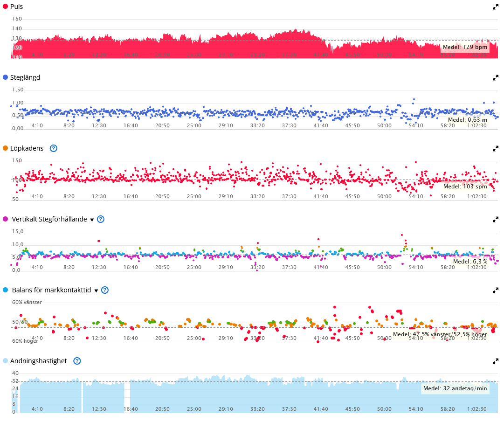Click the blue Balans för markkontakttid dot

pos(5,290)
